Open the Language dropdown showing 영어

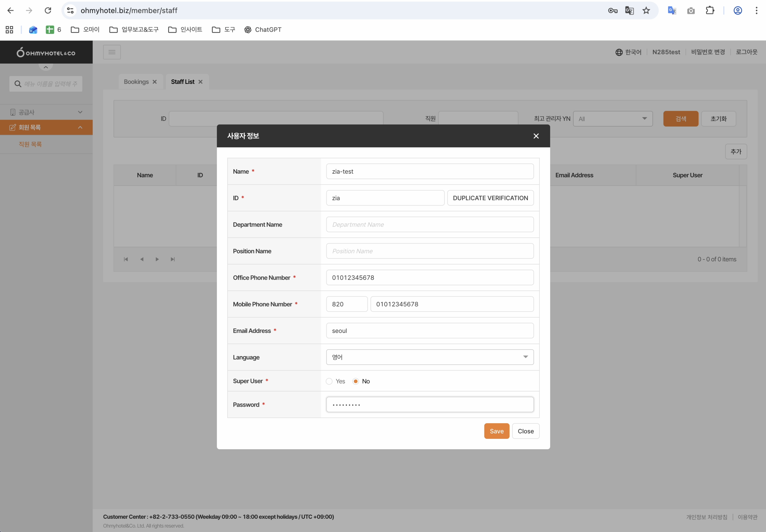click(x=429, y=357)
